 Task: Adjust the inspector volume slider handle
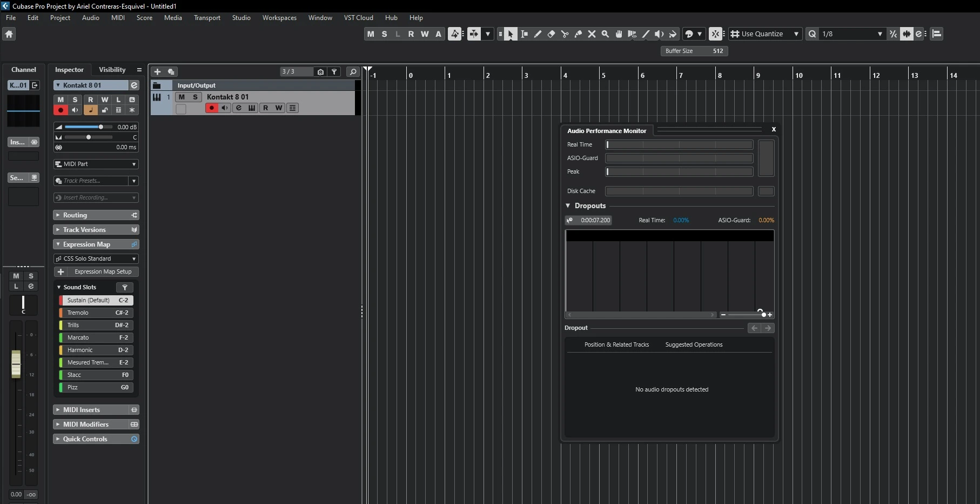[100, 127]
